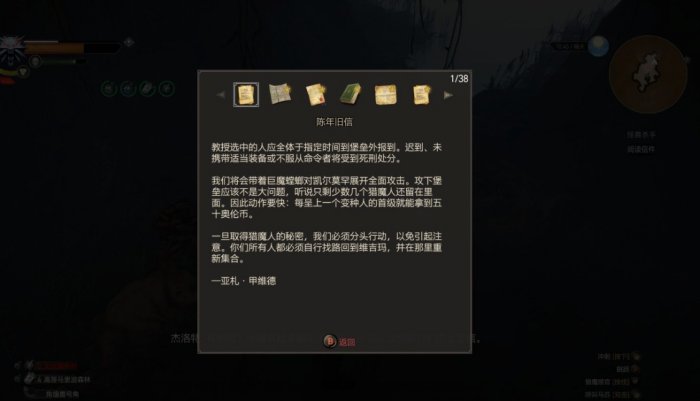
Task: Click the 1/38 page counter
Action: pyautogui.click(x=459, y=79)
